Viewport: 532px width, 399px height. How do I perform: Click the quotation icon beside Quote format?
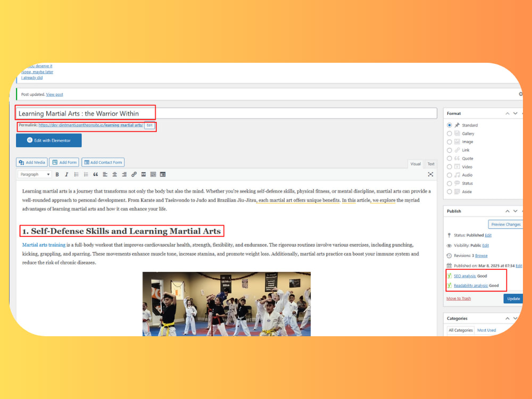(457, 159)
